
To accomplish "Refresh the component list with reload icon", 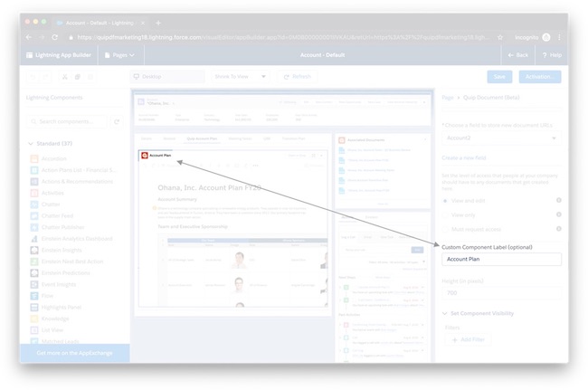I will tap(117, 121).
